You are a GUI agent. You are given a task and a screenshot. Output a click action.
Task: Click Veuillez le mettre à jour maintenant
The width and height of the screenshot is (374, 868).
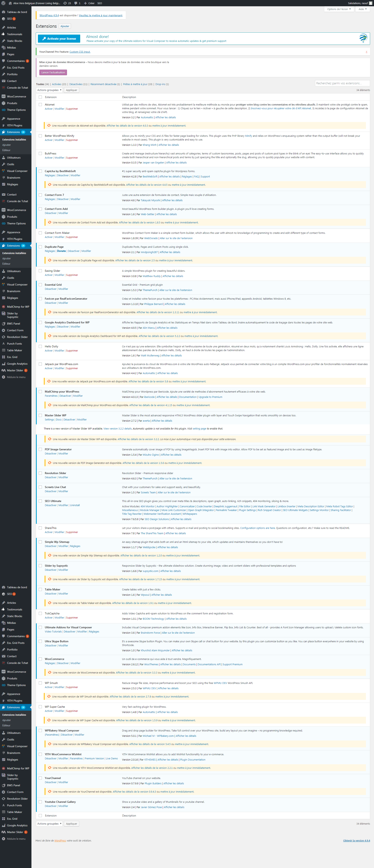(x=101, y=16)
